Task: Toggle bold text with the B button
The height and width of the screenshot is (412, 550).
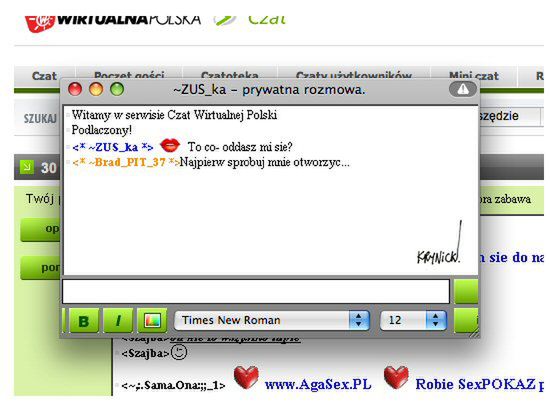Action: click(84, 320)
